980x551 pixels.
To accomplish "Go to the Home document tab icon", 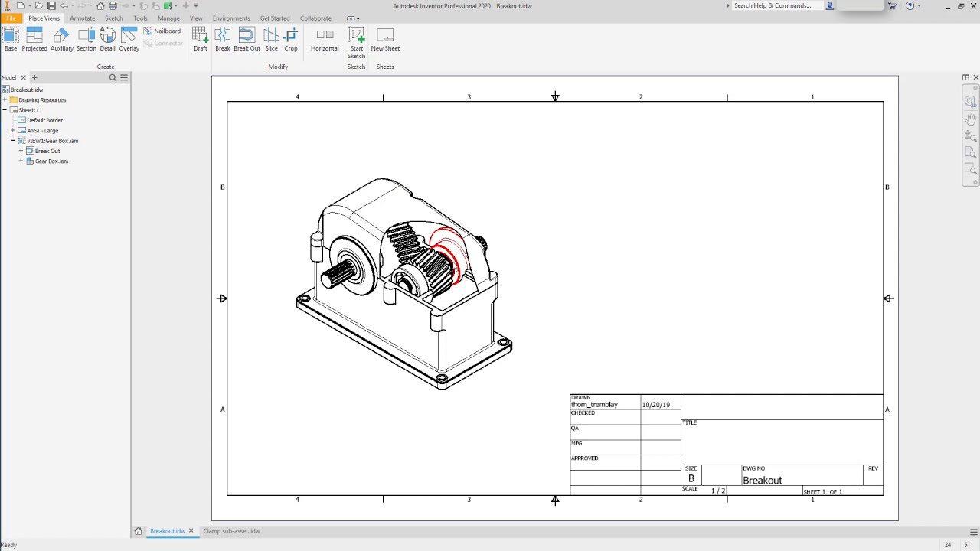I will [x=138, y=531].
